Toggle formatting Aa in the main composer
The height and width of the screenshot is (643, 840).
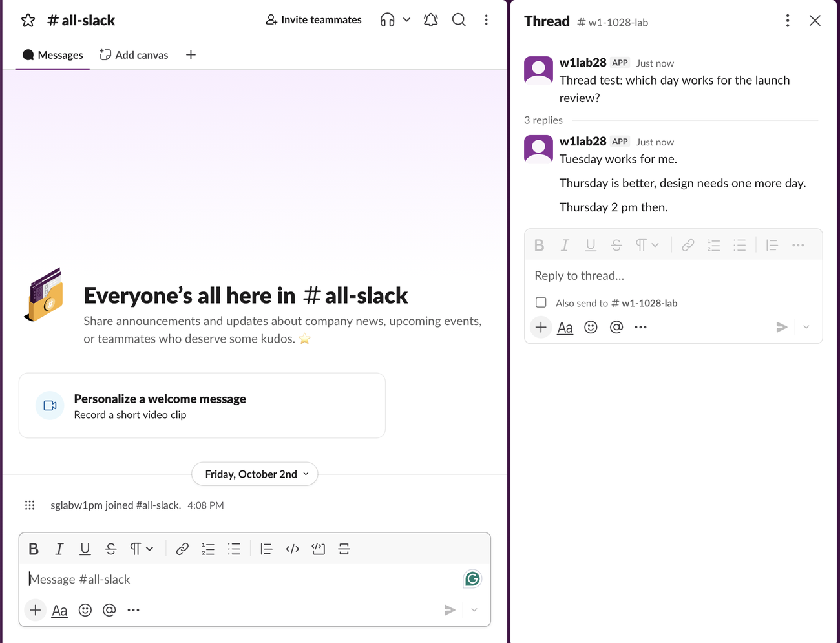(59, 610)
